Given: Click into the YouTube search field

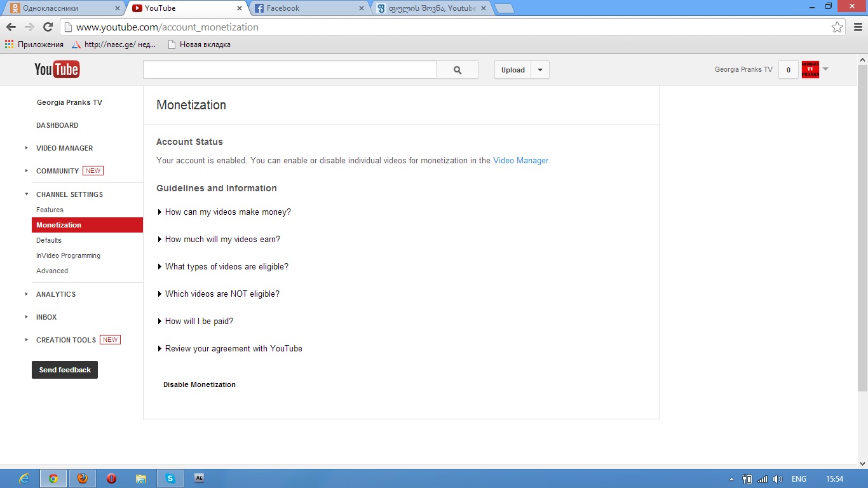Looking at the screenshot, I should 290,70.
